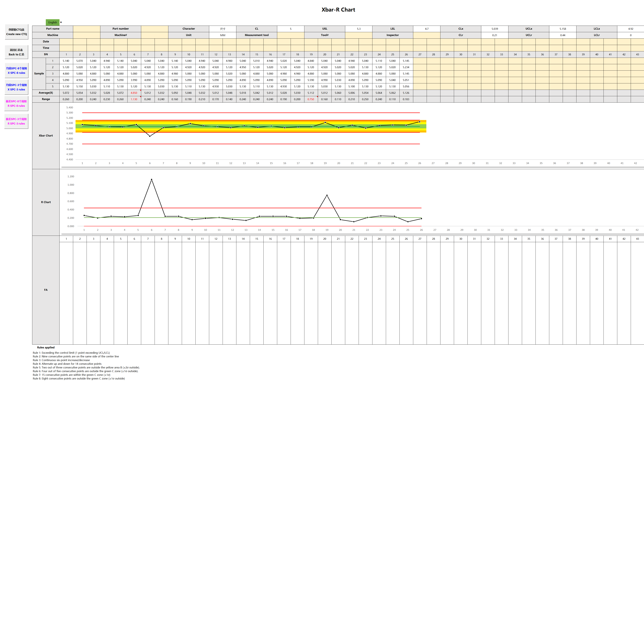Go back via Back to 汇总 button
Image resolution: width=644 pixels, height=644 pixels.
[x=16, y=52]
